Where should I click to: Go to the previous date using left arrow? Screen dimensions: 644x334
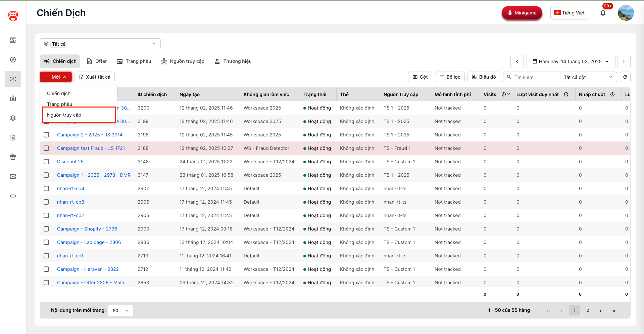(517, 61)
